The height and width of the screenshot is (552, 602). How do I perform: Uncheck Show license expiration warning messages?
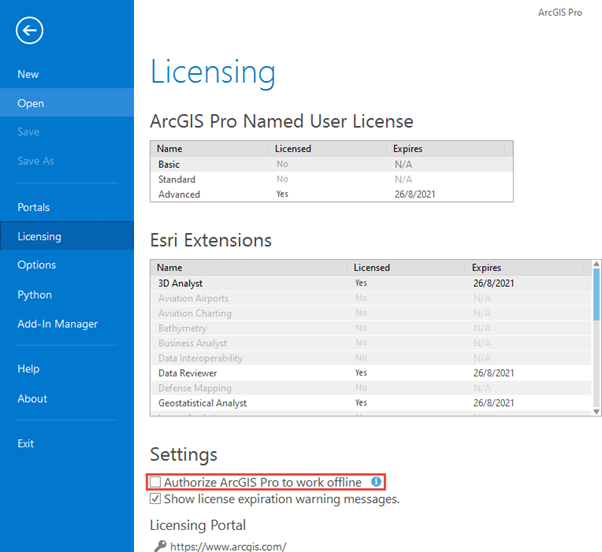point(155,499)
